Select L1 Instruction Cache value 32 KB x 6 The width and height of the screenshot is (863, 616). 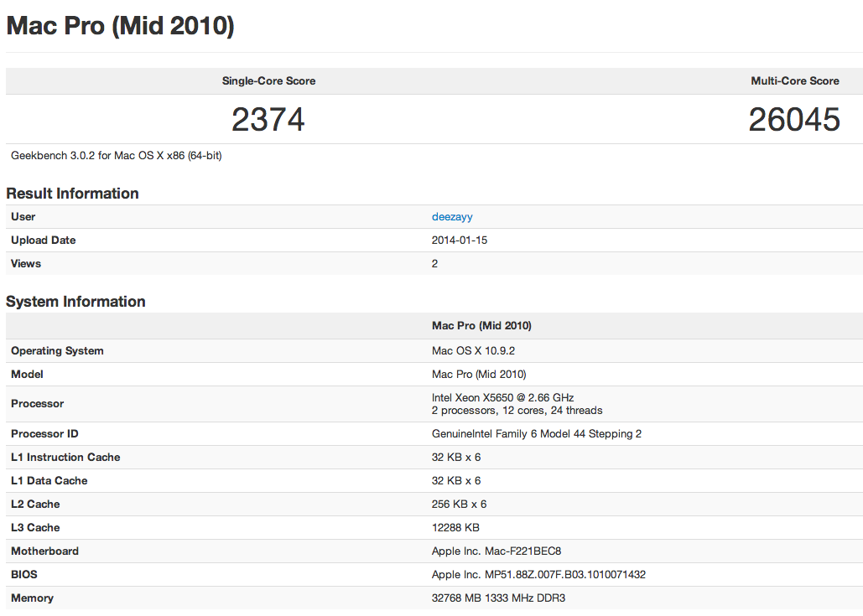[456, 458]
